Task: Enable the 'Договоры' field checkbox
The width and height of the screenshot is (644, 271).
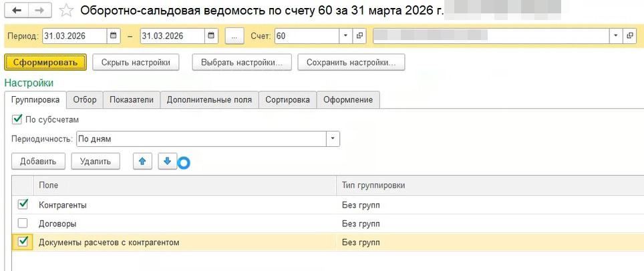Action: click(x=23, y=224)
